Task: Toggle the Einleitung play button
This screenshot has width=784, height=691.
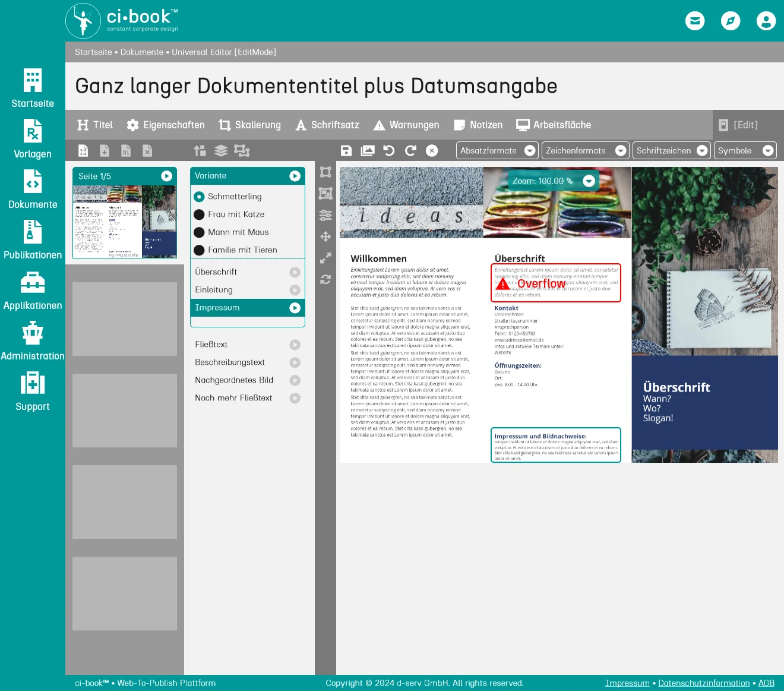Action: click(295, 290)
